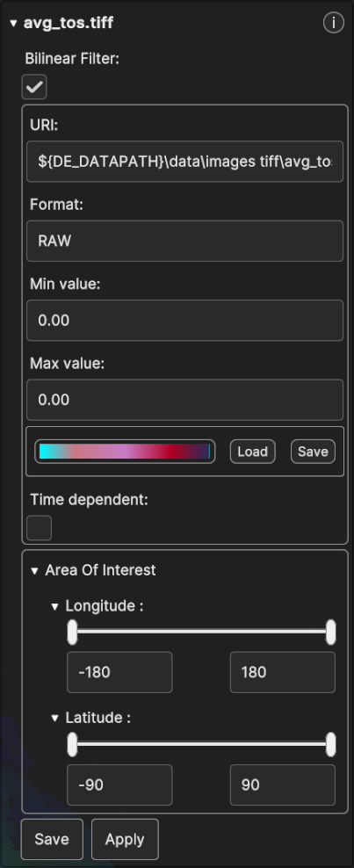Collapse the Longitude group triangle
The height and width of the screenshot is (868, 354).
tap(54, 607)
